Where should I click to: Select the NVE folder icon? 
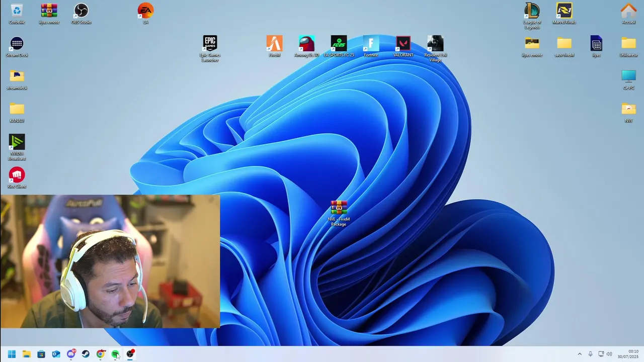click(628, 112)
